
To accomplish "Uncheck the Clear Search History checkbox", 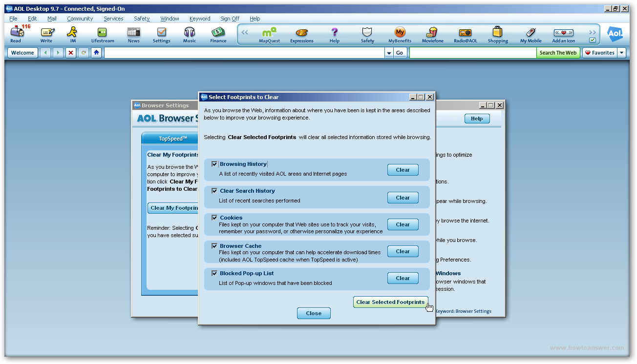I will click(214, 191).
